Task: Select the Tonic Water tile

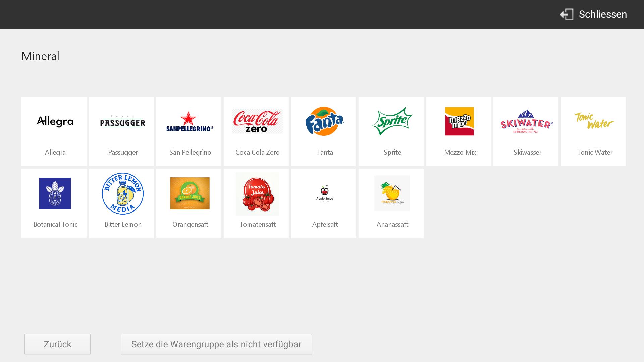Action: point(593,131)
